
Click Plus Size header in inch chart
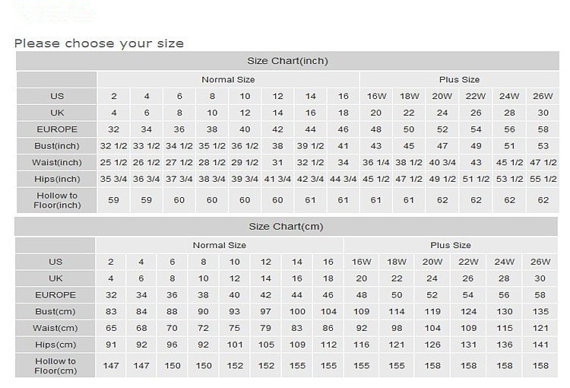459,80
